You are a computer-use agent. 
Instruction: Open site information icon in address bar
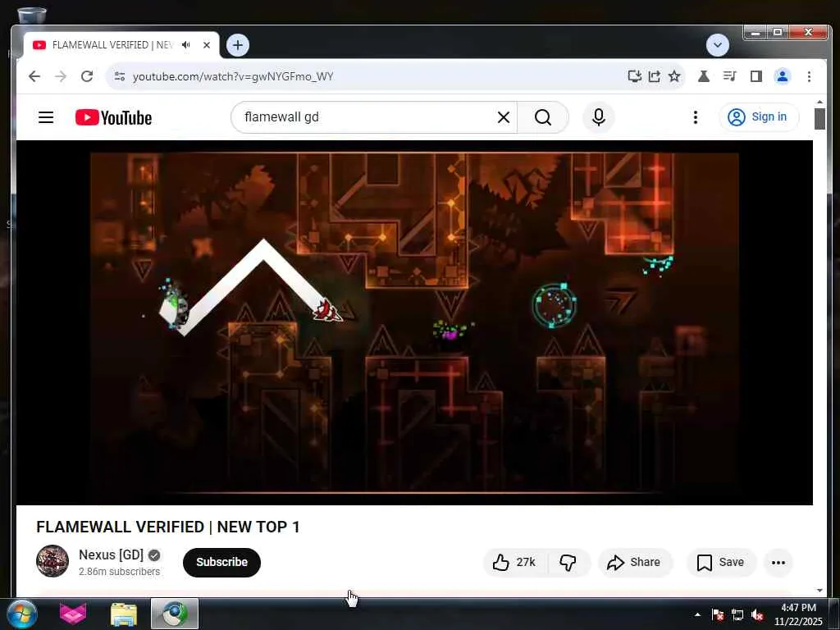(x=120, y=76)
